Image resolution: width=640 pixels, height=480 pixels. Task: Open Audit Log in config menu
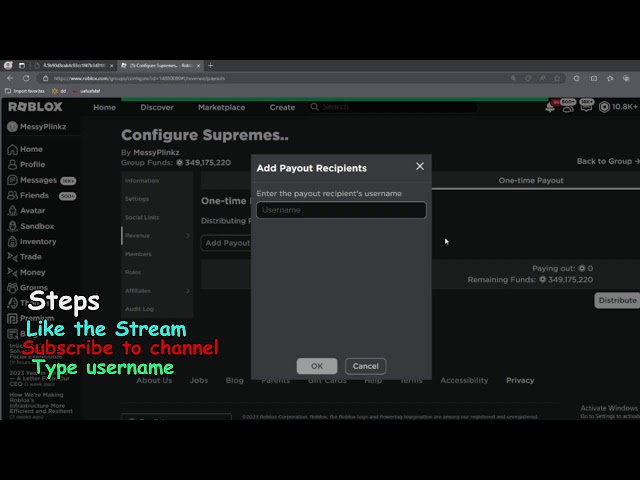click(140, 309)
